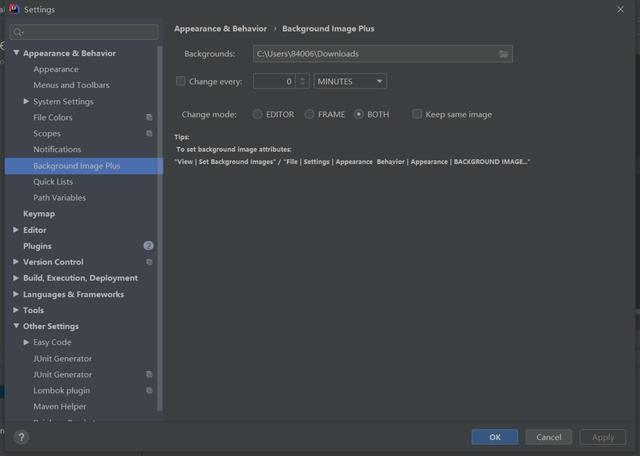
Task: Click the Lombok plugin project-level icon
Action: tap(149, 391)
